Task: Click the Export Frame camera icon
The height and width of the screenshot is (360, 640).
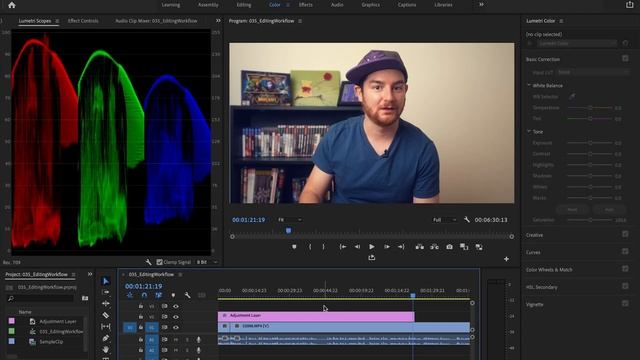Action: click(449, 247)
